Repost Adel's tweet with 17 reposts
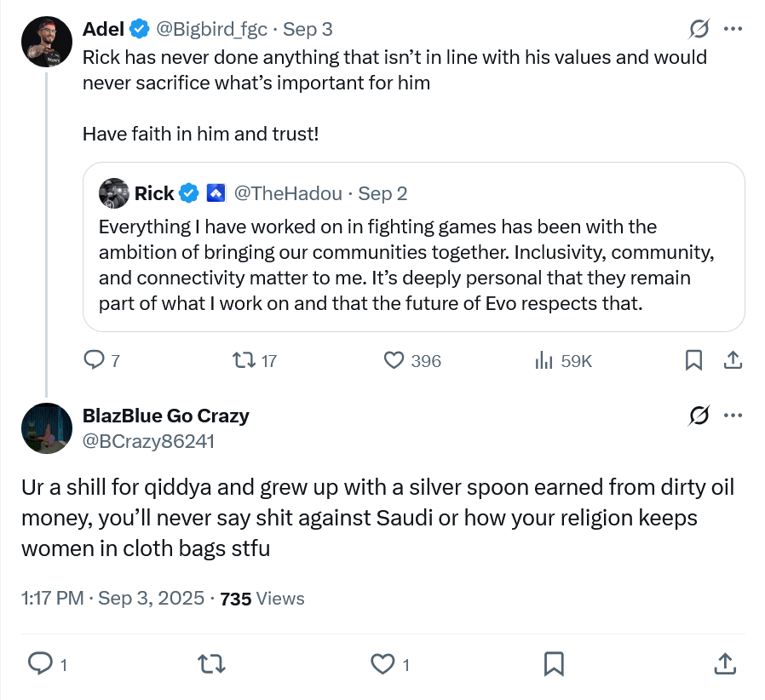Screen dimensions: 765x700 (243, 360)
